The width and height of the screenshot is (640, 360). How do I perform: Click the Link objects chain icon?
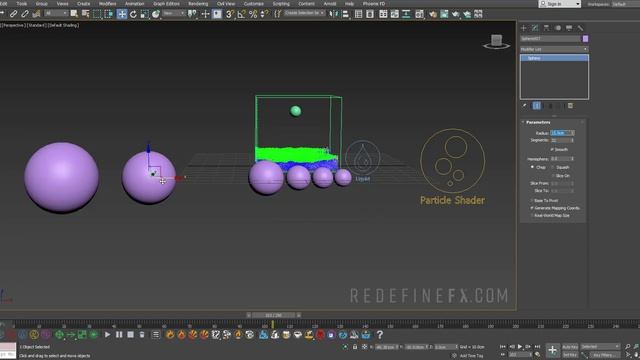pyautogui.click(x=13, y=14)
